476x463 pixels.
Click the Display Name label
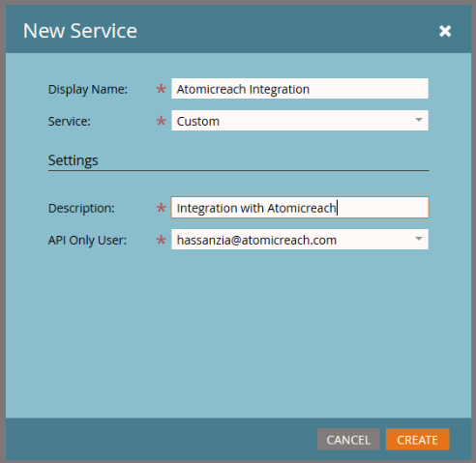click(x=88, y=89)
